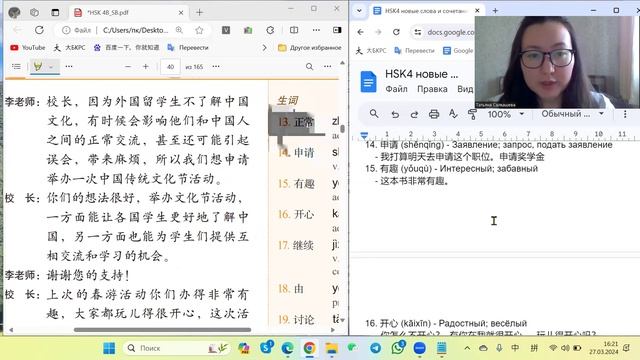Open Обычный paragraph style dropdown
This screenshot has width=640, height=360.
571,114
